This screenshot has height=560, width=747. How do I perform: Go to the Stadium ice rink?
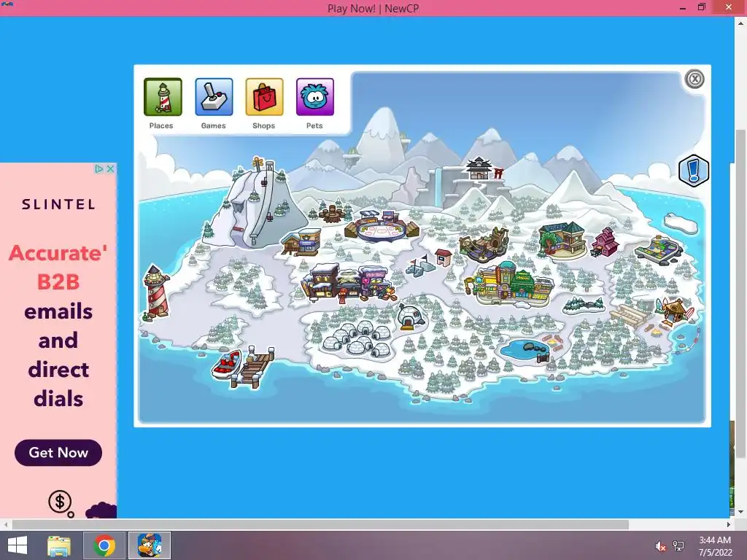pos(382,226)
